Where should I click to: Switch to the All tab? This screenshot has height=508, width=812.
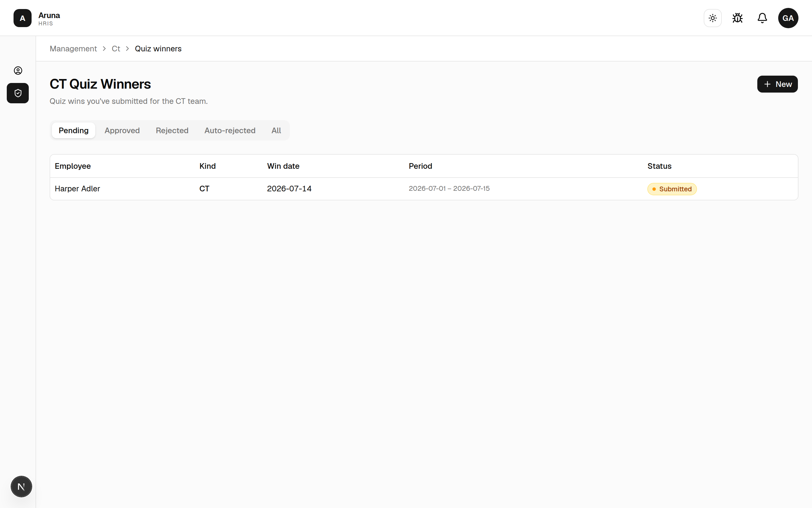tap(276, 130)
